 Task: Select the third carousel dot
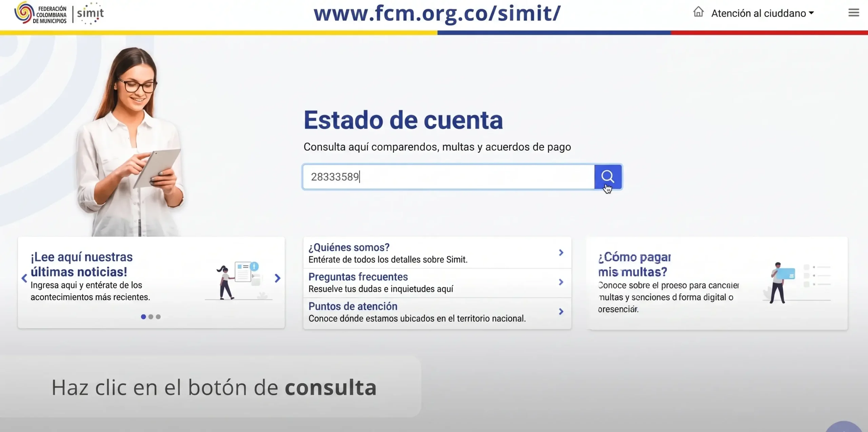pos(158,317)
